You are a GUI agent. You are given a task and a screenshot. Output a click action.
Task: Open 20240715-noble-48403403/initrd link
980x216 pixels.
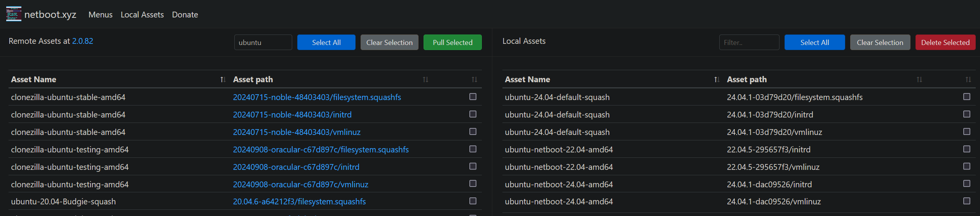point(292,115)
